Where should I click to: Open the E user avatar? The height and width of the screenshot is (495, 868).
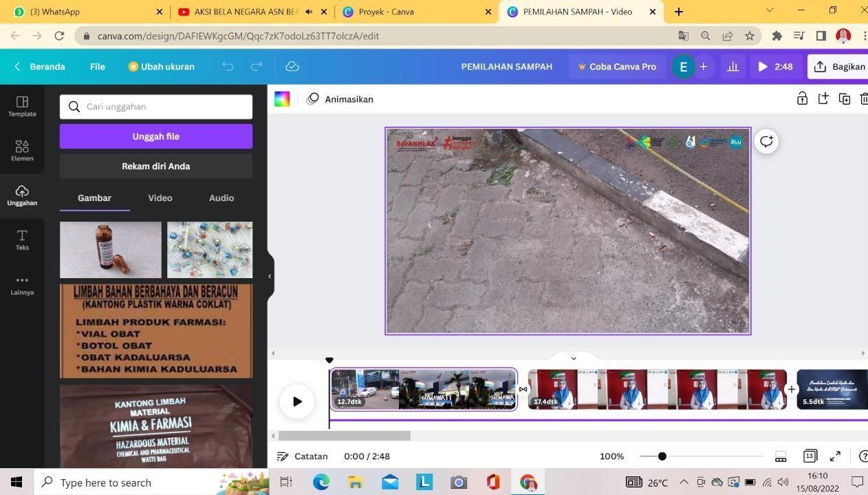pyautogui.click(x=683, y=67)
